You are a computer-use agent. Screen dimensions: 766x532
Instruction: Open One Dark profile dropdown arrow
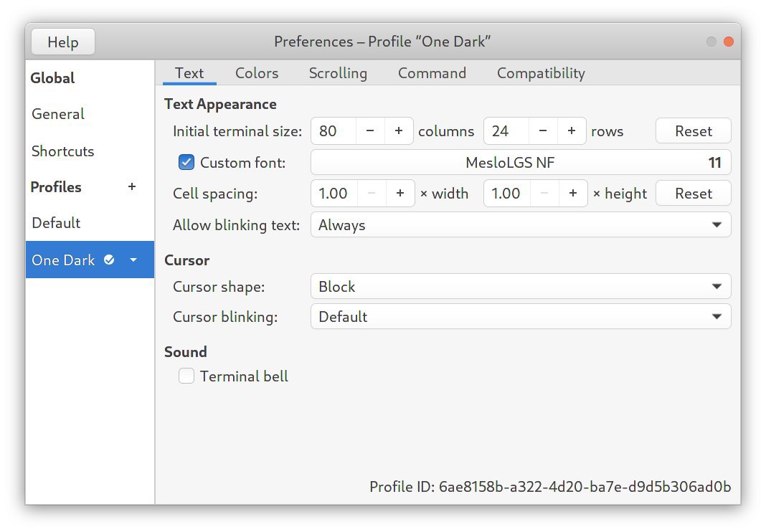133,260
